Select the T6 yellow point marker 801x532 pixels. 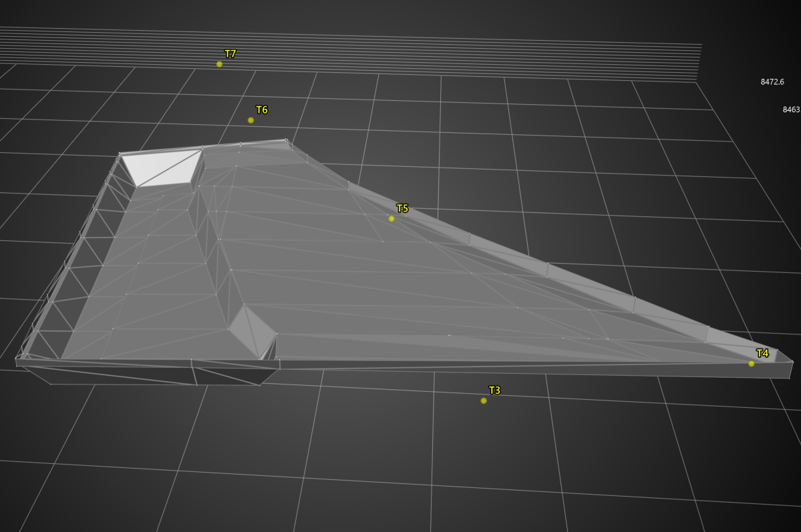coord(251,120)
